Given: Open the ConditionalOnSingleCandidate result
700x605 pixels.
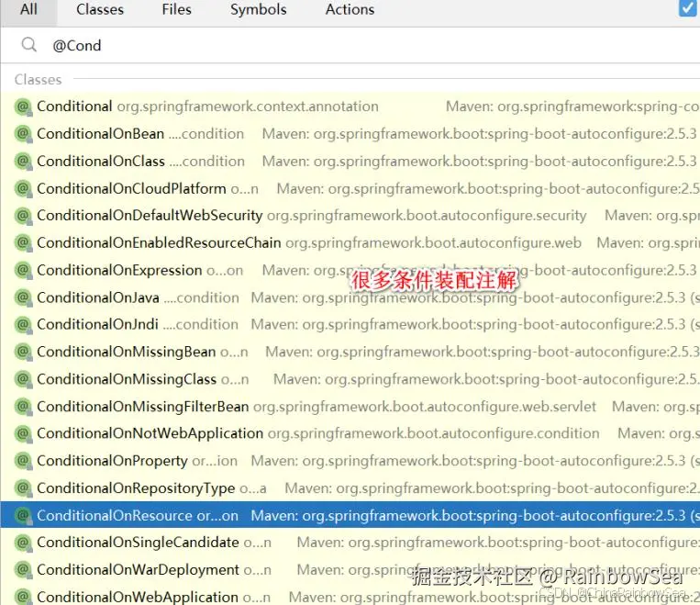Looking at the screenshot, I should tap(350, 543).
